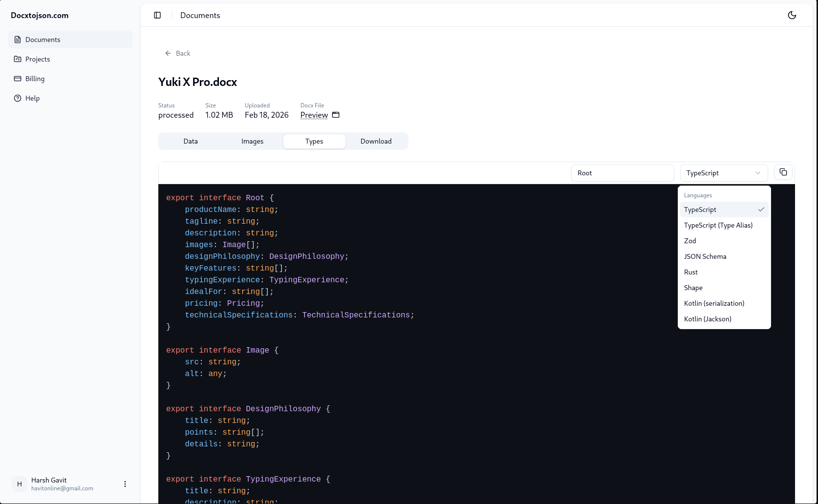This screenshot has width=818, height=504.
Task: Click the Docxtojson.com logo
Action: pyautogui.click(x=40, y=15)
